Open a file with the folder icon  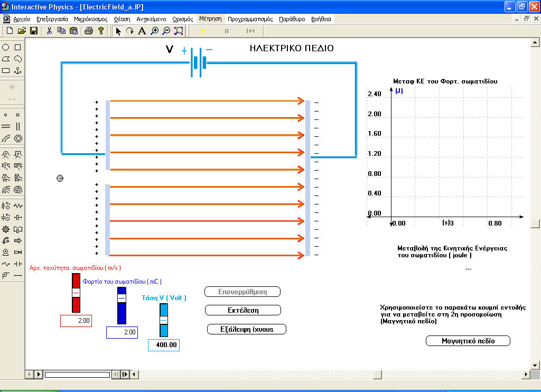(22, 31)
